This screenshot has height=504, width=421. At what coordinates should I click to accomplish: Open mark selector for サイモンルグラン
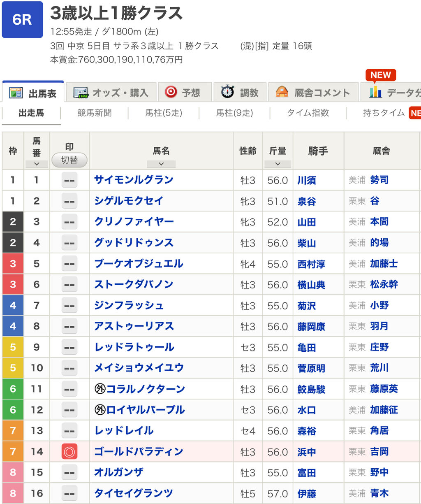click(x=69, y=180)
